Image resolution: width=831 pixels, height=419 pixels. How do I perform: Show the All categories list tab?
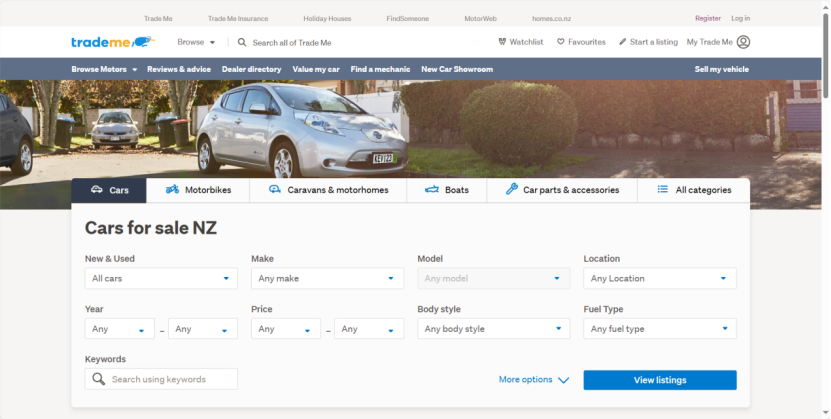click(x=692, y=190)
